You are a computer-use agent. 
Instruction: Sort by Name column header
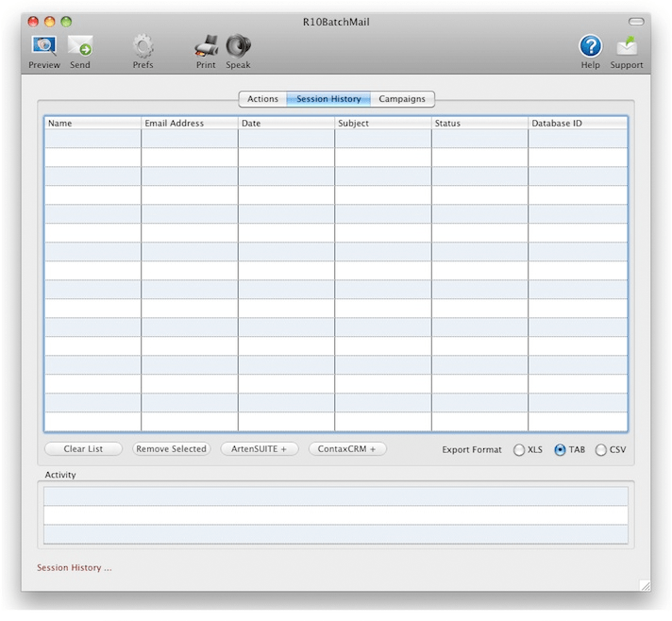pos(92,123)
